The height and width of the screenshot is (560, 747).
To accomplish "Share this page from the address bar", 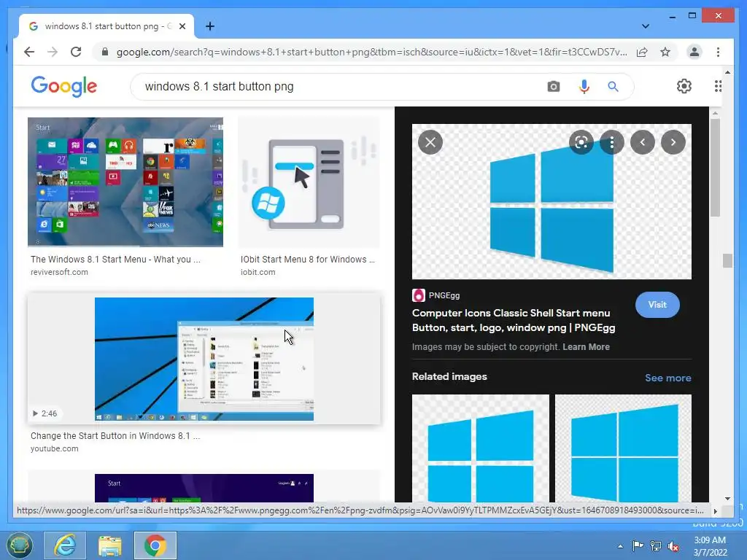I will (x=642, y=52).
